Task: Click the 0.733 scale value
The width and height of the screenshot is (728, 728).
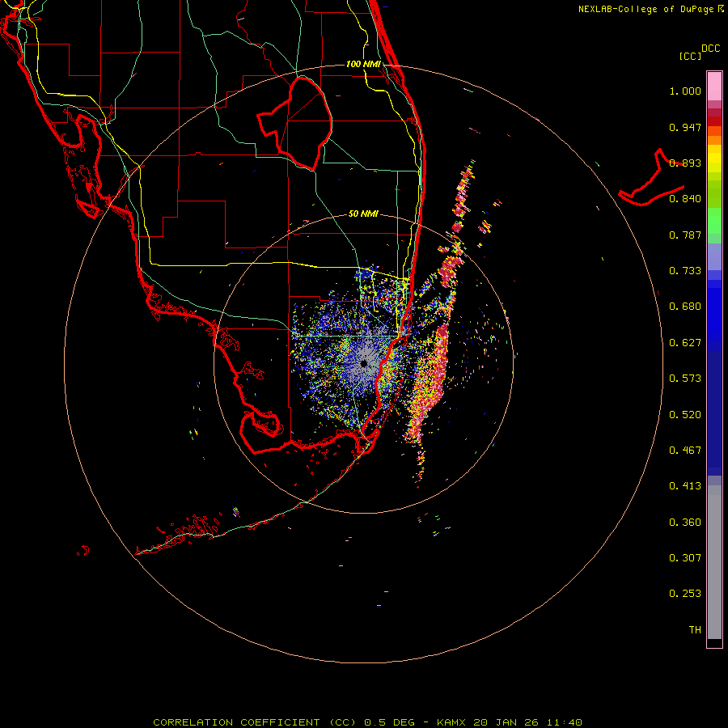Action: pyautogui.click(x=685, y=271)
